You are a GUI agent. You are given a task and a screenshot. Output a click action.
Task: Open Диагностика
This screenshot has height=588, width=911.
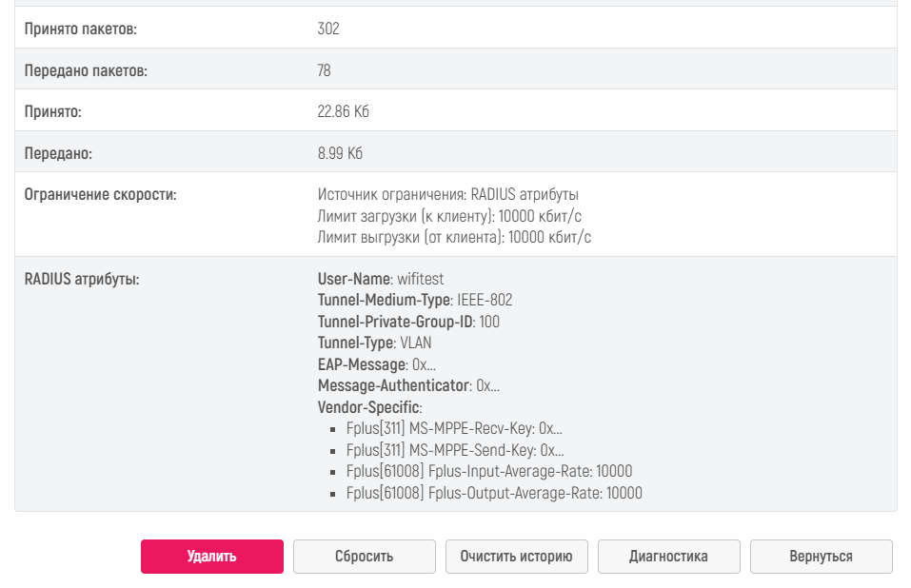pos(668,557)
